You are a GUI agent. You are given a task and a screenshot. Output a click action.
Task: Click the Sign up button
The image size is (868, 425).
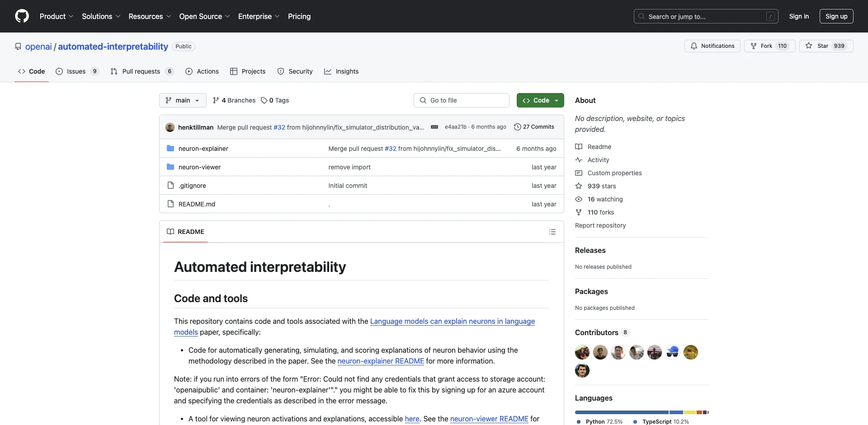click(836, 16)
